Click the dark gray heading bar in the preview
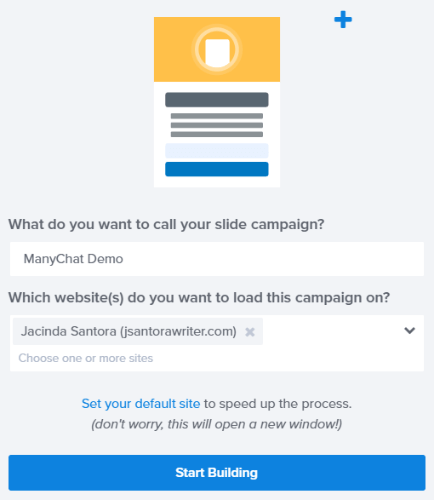Viewport: 434px width, 500px height. click(217, 100)
